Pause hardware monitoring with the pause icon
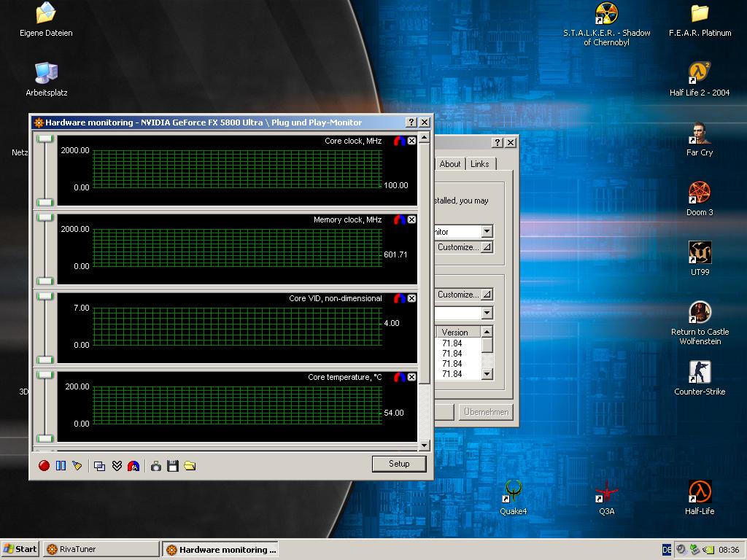Screen dimensions: 747x560 click(x=61, y=466)
